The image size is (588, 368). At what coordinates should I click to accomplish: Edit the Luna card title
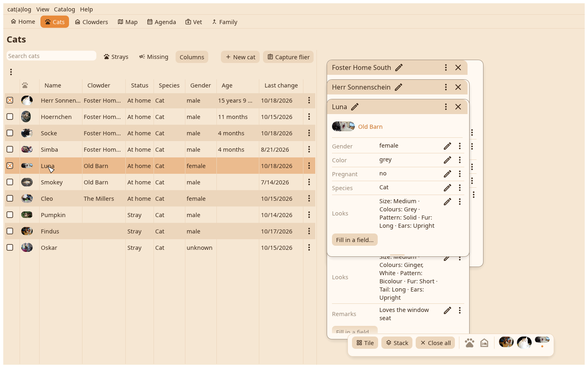(x=355, y=107)
